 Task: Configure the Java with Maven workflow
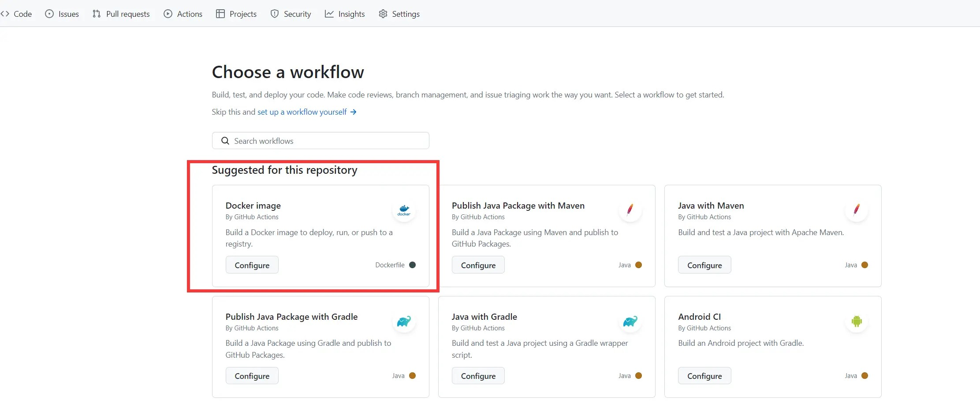coord(704,265)
